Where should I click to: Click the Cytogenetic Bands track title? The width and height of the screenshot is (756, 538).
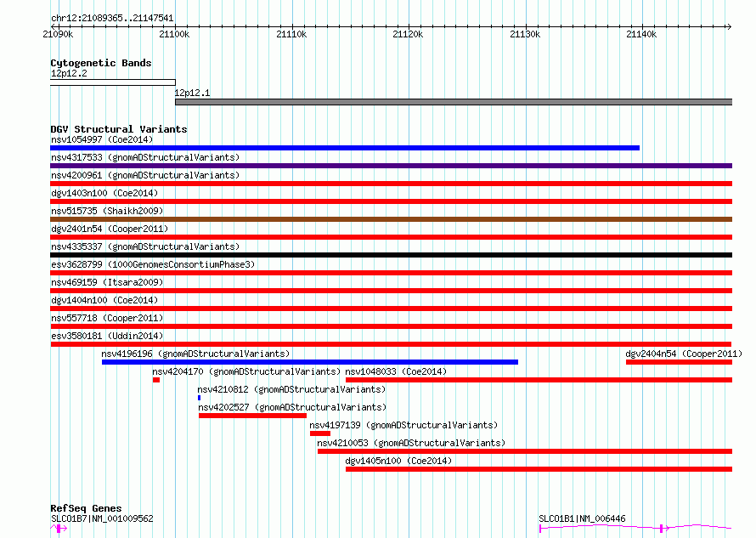(101, 63)
